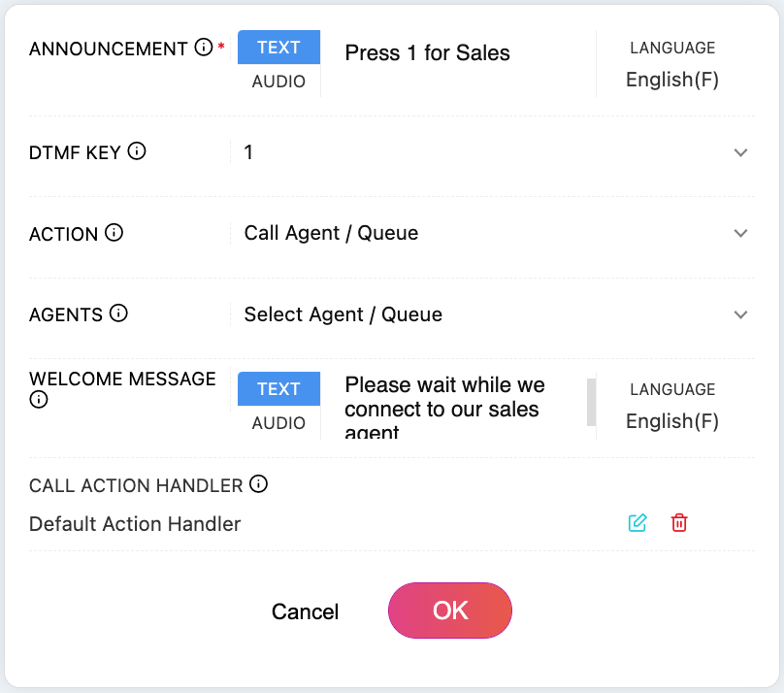Change the announcement language from English(F)

(672, 80)
